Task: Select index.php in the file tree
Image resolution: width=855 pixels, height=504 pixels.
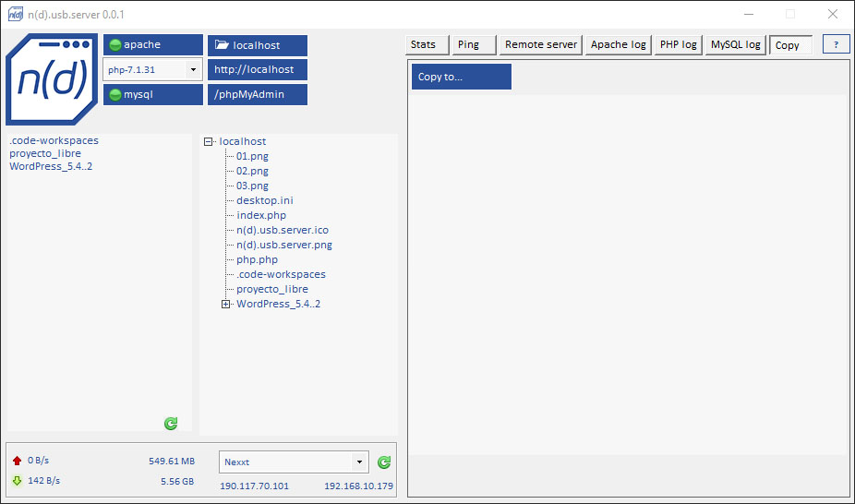Action: [x=261, y=215]
